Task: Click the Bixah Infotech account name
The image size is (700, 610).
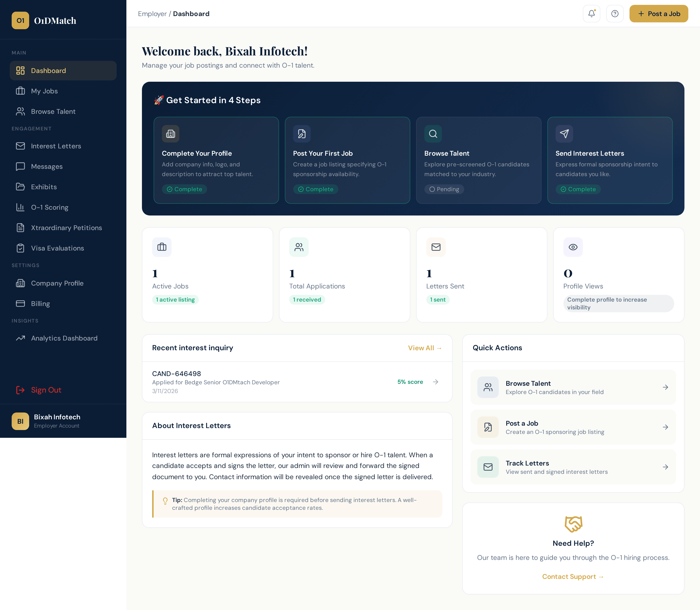Action: [x=57, y=417]
